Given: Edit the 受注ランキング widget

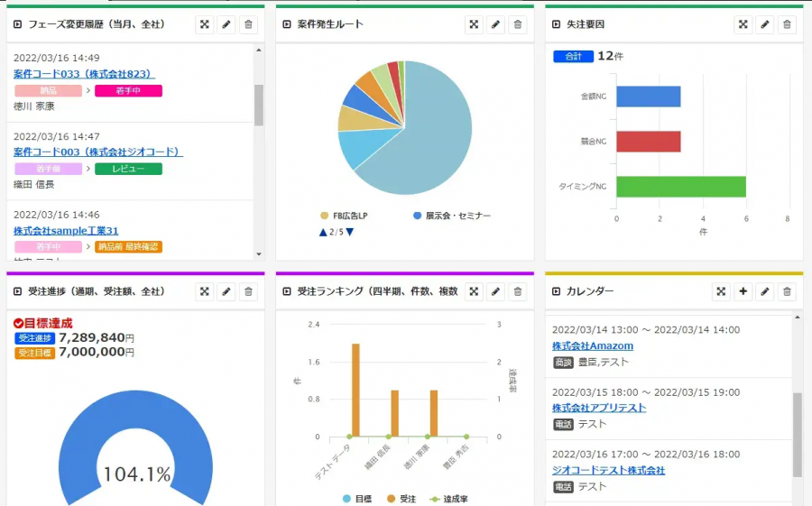Looking at the screenshot, I should [x=495, y=291].
